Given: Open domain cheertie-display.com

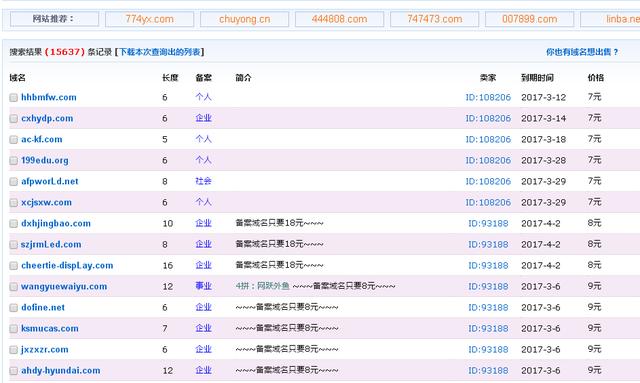Looking at the screenshot, I should point(67,265).
